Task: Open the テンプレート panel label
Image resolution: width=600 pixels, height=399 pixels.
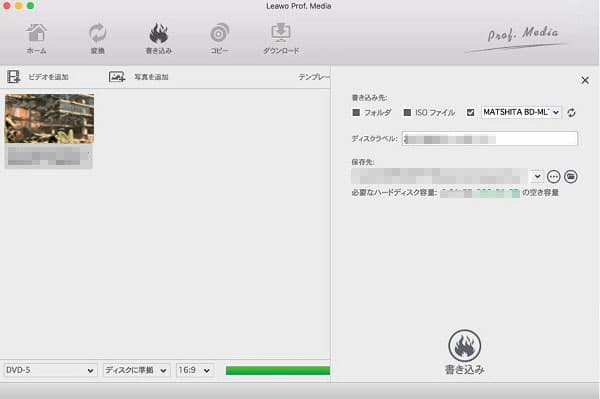Action: point(314,77)
